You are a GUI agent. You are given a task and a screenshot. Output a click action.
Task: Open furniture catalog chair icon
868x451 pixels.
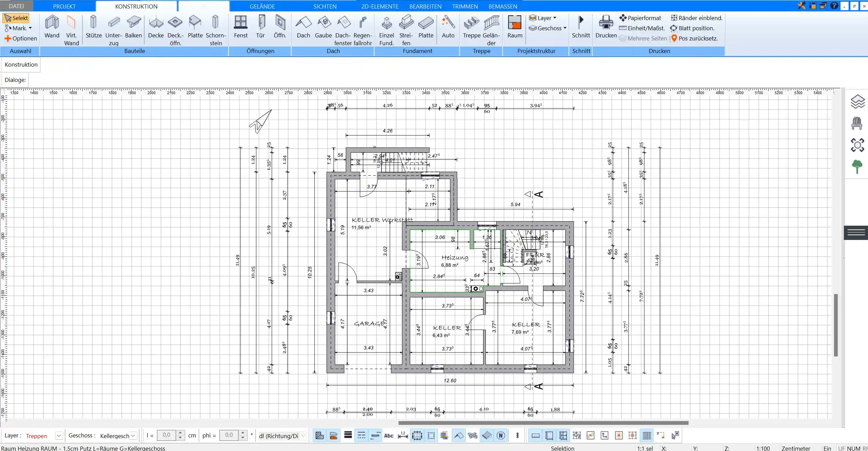point(857,123)
